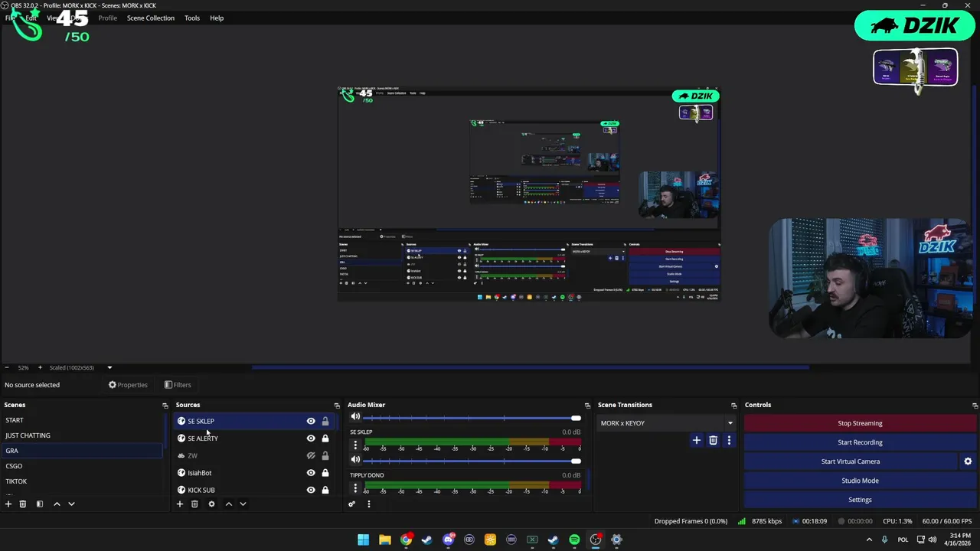The height and width of the screenshot is (551, 980).
Task: Open Audio Mixer options menu at panel bottom
Action: click(368, 504)
